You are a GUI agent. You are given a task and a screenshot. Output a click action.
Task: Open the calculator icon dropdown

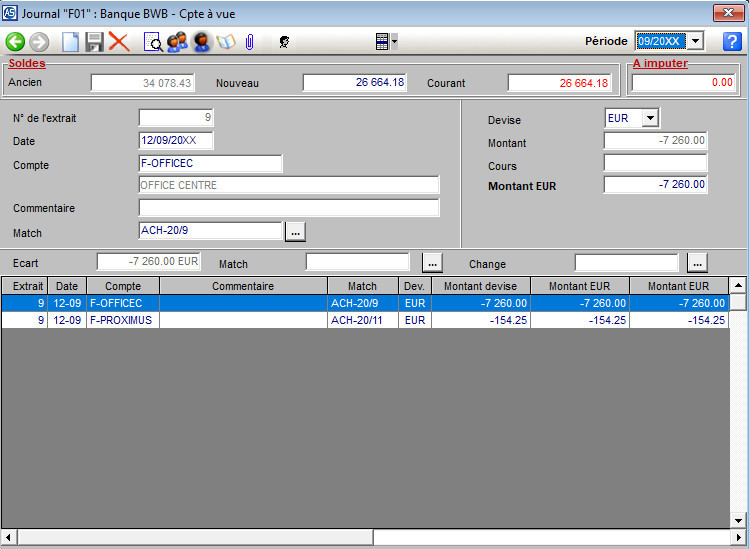click(396, 41)
